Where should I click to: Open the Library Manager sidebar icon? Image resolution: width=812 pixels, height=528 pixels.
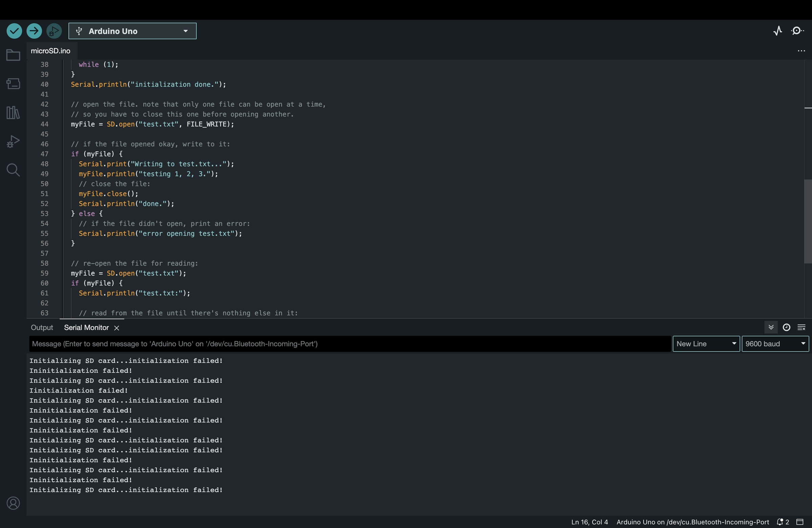[x=13, y=112]
